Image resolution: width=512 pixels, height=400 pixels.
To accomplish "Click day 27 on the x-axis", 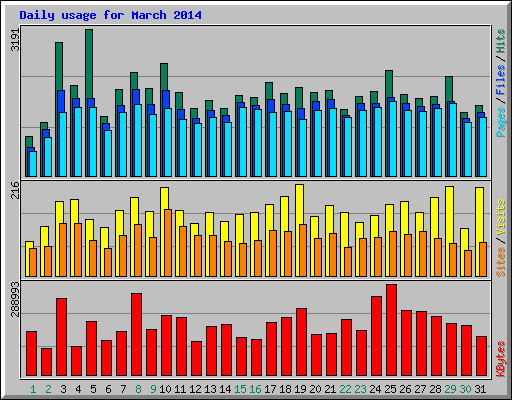I will [x=420, y=389].
